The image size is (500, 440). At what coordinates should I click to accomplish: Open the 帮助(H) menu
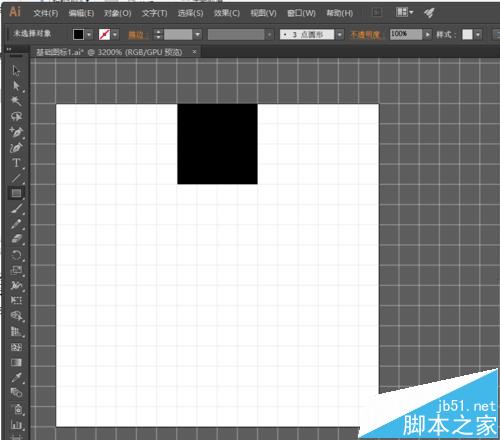[x=339, y=13]
